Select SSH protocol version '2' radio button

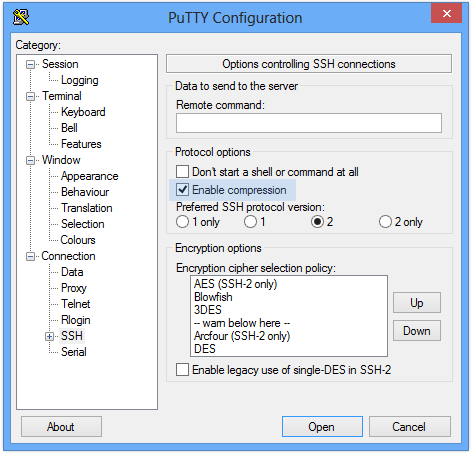click(317, 222)
